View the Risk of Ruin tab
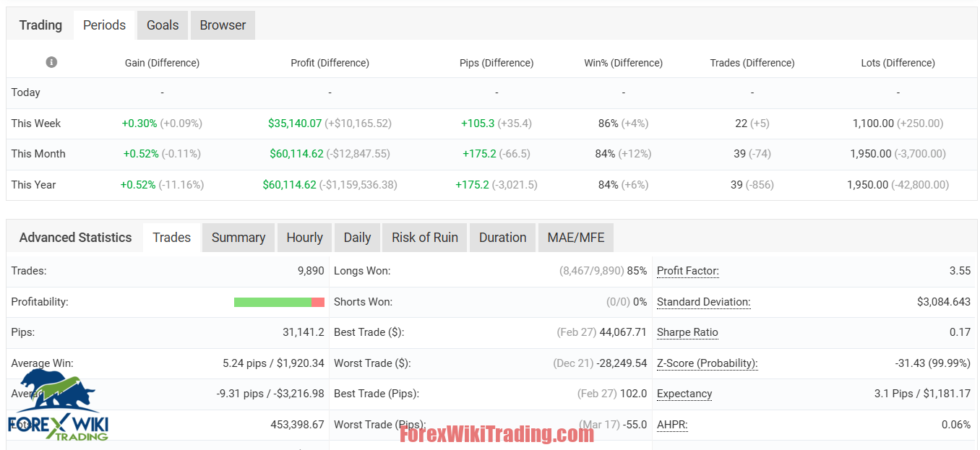Viewport: 980px width, 450px height. 425,238
